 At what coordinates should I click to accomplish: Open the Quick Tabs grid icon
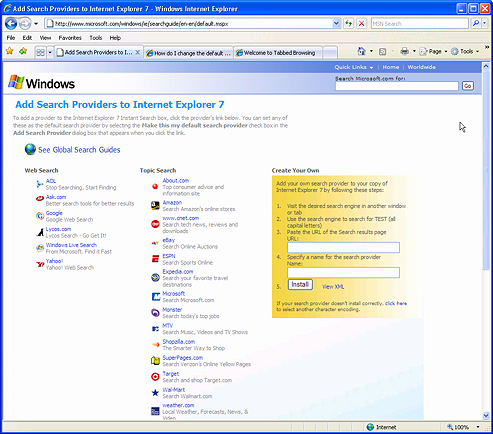tap(40, 52)
